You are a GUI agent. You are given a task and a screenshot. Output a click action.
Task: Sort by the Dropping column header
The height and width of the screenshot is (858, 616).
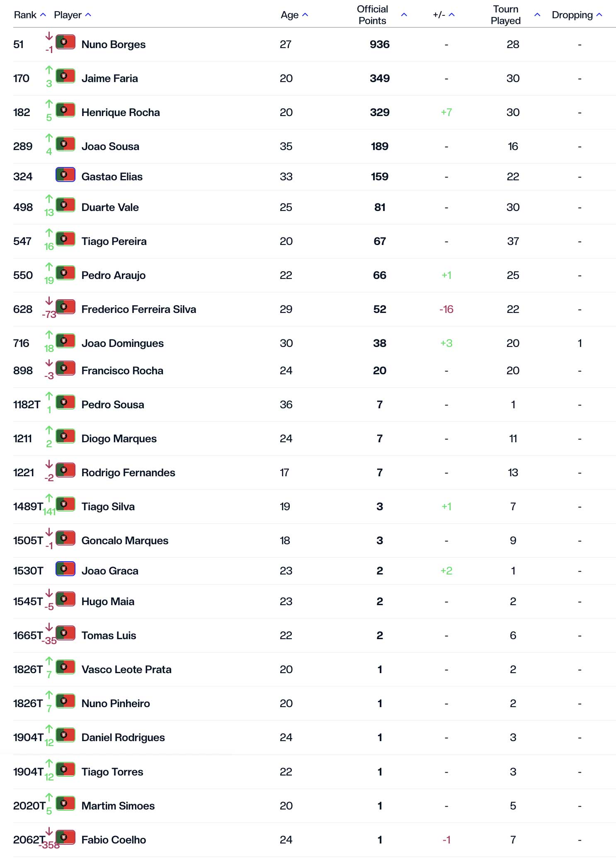[x=599, y=15]
